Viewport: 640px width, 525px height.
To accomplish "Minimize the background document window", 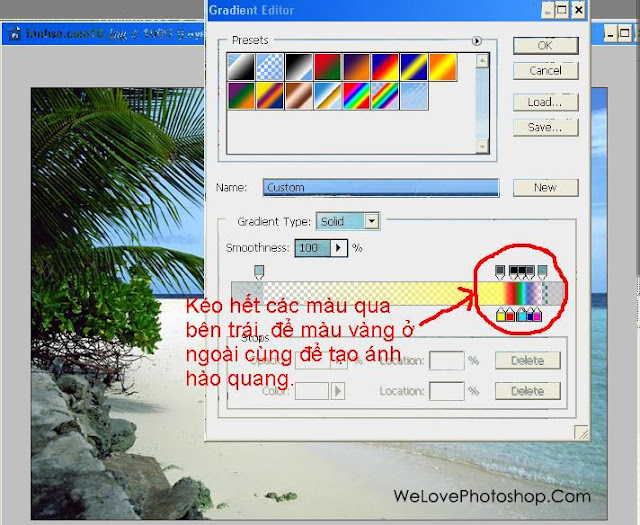I will tap(610, 34).
